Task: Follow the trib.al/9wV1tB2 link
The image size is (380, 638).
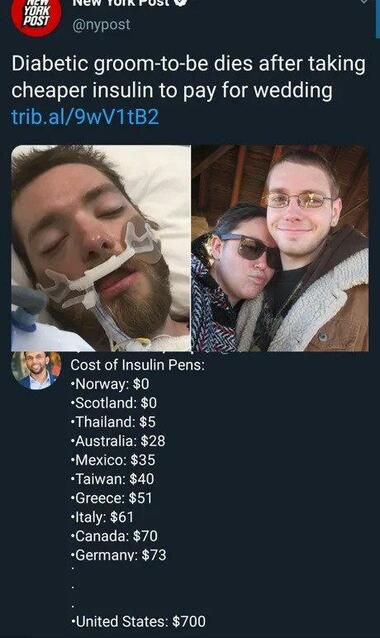Action: pos(85,117)
